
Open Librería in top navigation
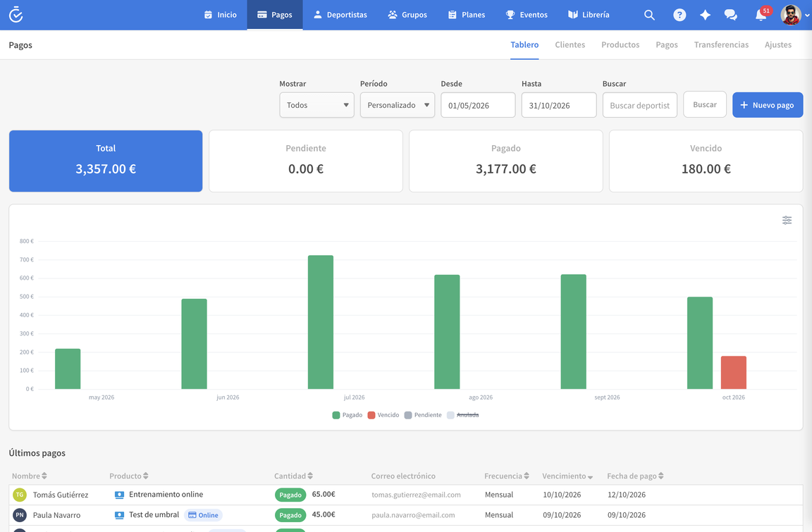589,15
